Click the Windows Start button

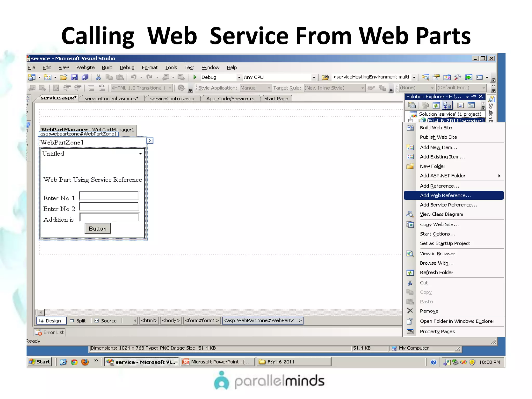pos(40,362)
